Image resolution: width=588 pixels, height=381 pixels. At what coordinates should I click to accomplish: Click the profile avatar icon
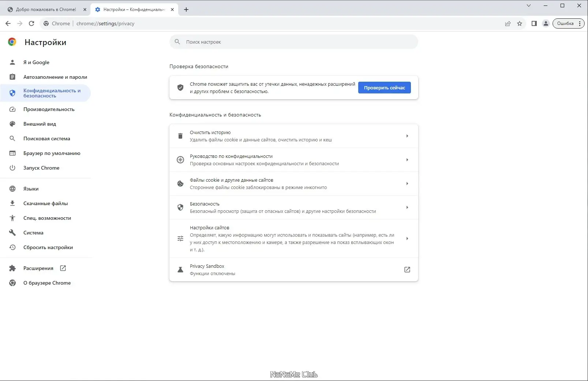click(x=546, y=23)
